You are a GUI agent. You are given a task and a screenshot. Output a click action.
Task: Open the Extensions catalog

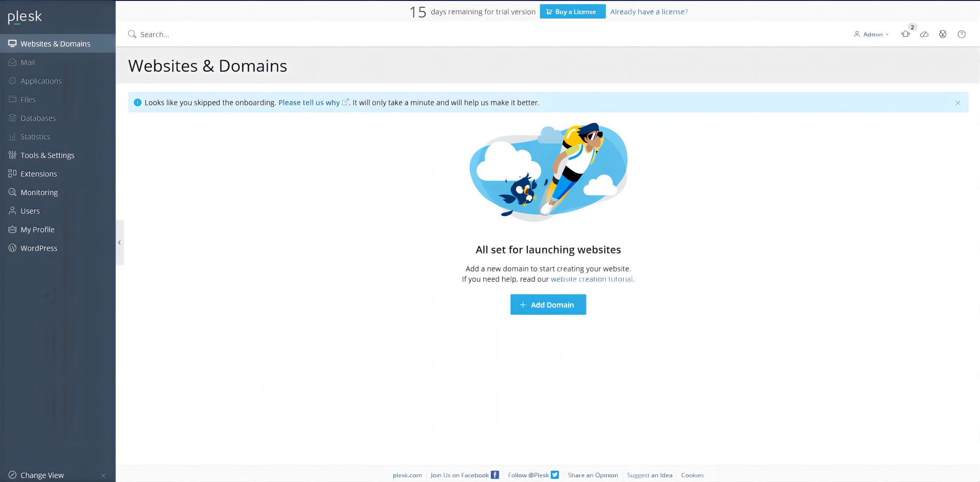pyautogui.click(x=38, y=174)
